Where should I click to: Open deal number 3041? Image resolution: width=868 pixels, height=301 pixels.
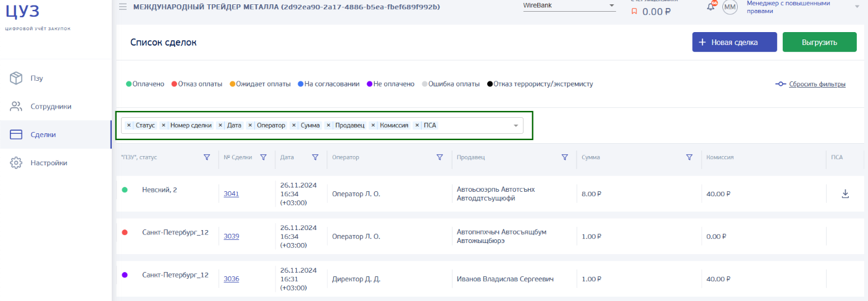[231, 194]
